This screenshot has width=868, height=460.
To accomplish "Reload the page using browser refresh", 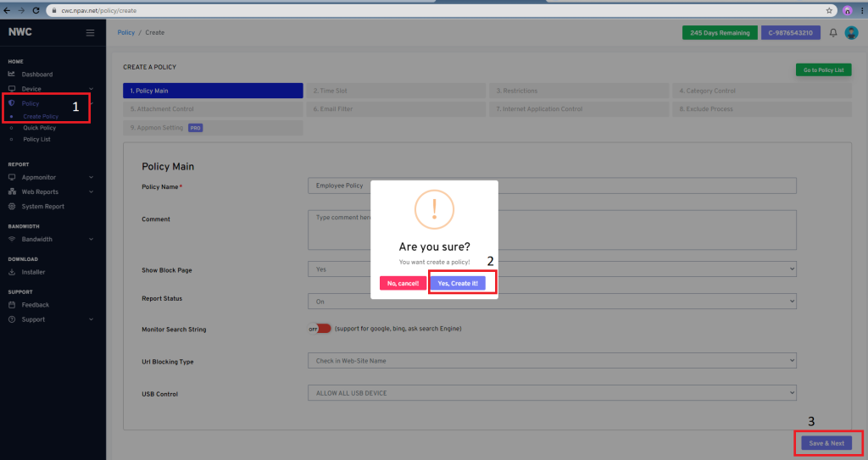I will (36, 10).
